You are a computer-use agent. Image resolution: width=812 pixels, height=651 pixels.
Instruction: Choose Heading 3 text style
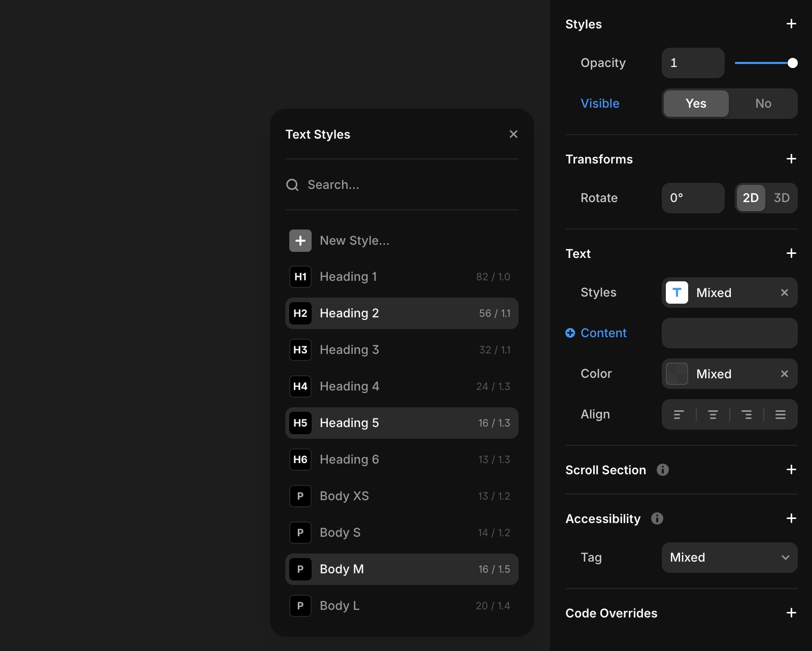pos(402,350)
